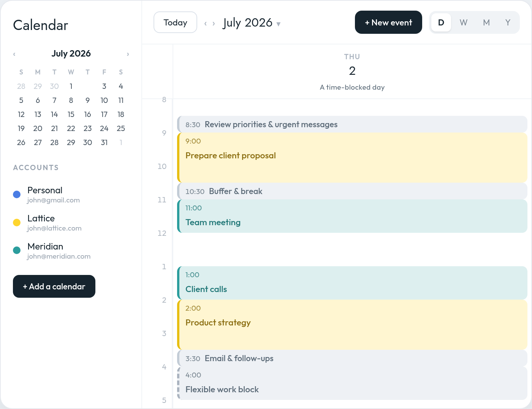Open the Team meeting event

pos(352,216)
